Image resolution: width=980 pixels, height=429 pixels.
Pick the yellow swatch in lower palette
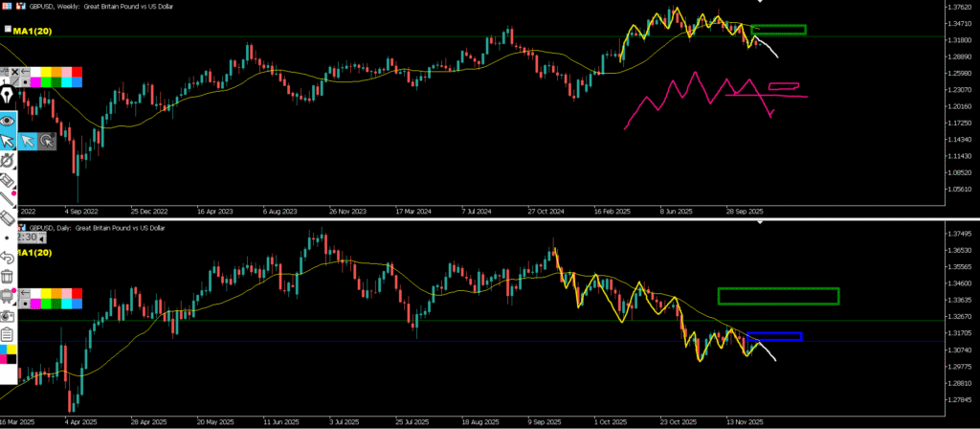[47, 292]
